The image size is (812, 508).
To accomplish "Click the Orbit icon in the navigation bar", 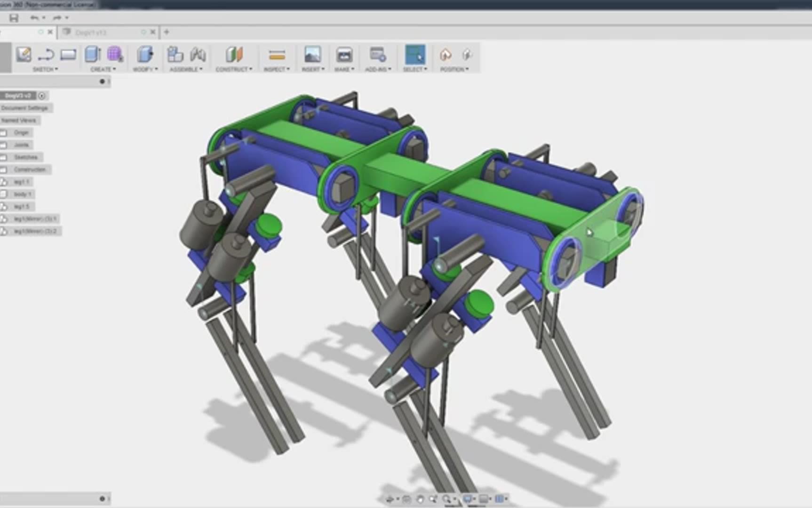I will tap(390, 499).
